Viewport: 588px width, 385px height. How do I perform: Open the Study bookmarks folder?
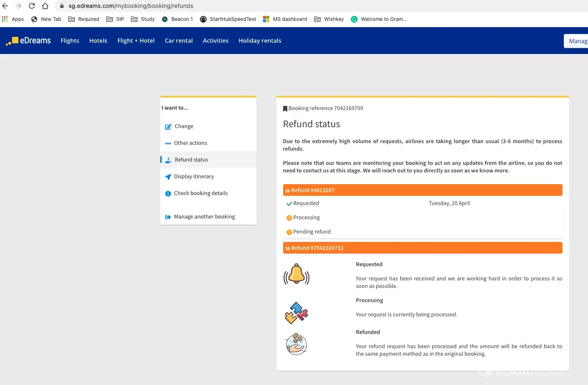click(143, 19)
